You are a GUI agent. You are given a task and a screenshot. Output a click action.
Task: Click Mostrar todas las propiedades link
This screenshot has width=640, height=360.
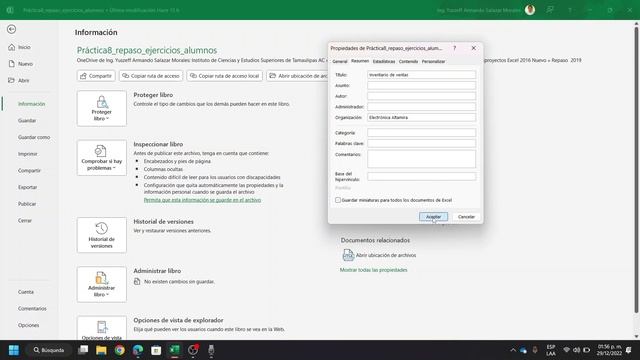[373, 270]
